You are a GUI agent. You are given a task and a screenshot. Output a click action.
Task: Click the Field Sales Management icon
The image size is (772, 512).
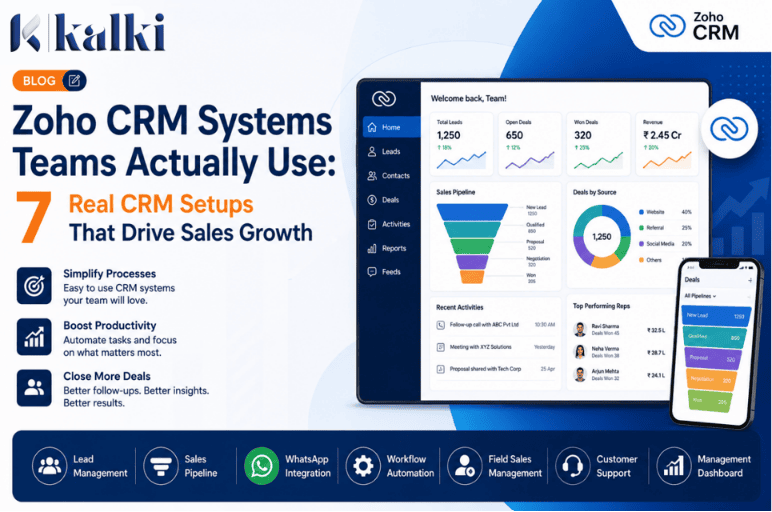coord(464,466)
